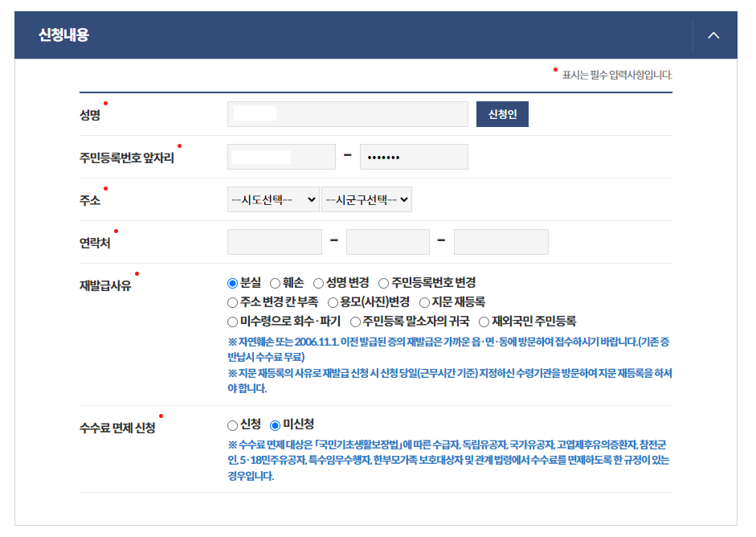Choose 용모(사진)변경 radio option
Screen dimensions: 756x537
[x=333, y=302]
